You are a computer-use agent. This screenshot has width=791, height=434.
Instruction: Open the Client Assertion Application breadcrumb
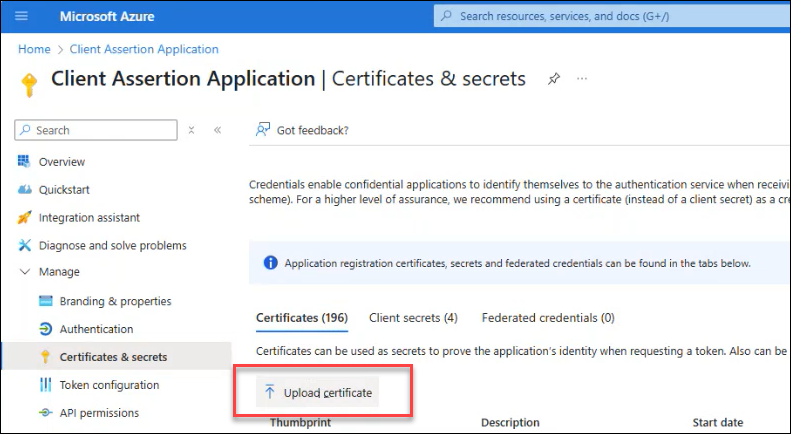tap(144, 49)
